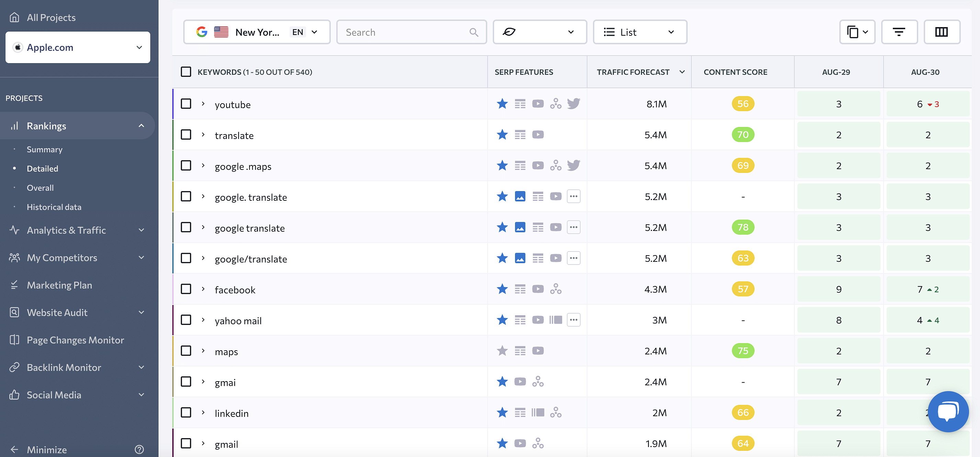980x457 pixels.
Task: Open the live chat bubble
Action: 948,411
